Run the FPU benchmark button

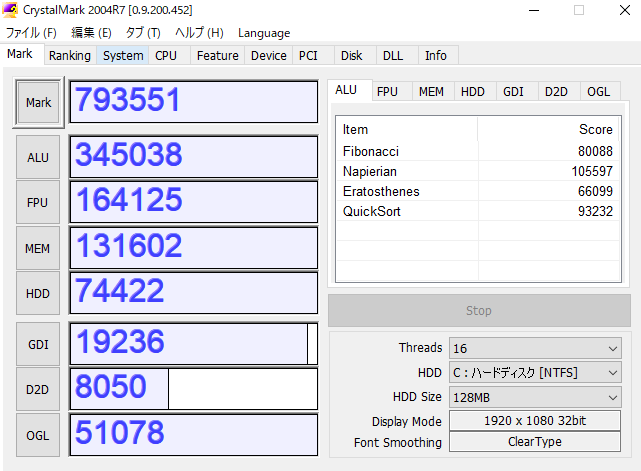[38, 203]
